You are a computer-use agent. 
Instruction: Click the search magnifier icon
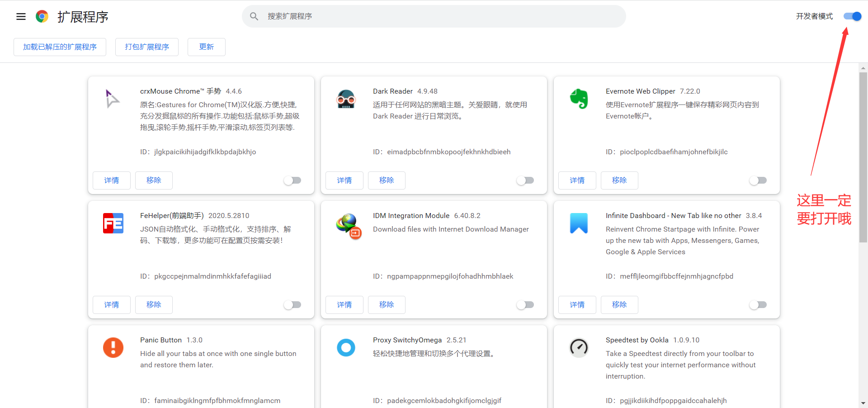[254, 16]
